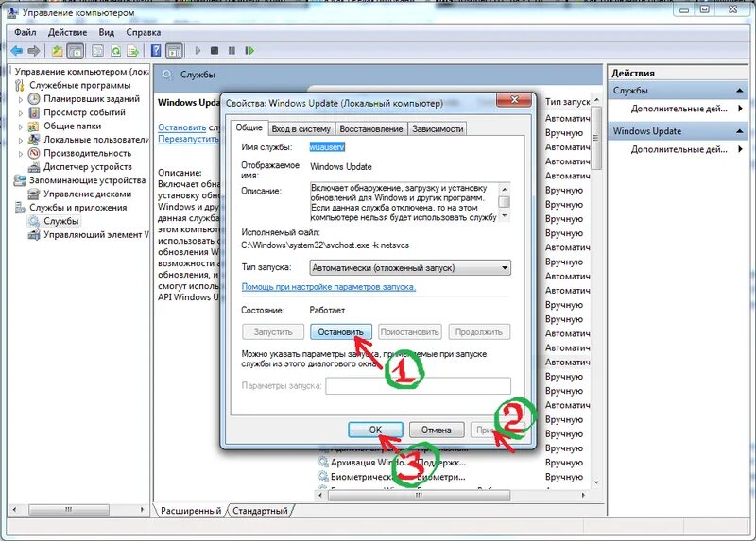Click the Остановить button in the dialog
Image resolution: width=756 pixels, height=541 pixels.
tap(340, 332)
